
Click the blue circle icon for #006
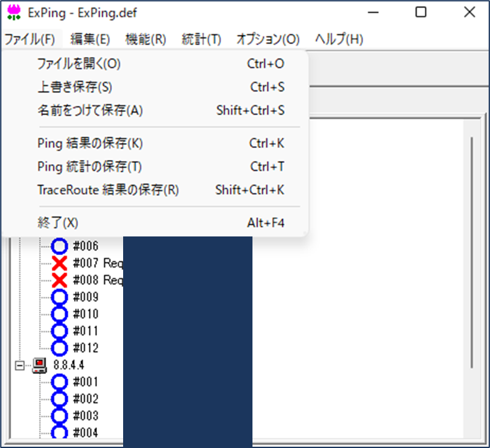click(59, 246)
